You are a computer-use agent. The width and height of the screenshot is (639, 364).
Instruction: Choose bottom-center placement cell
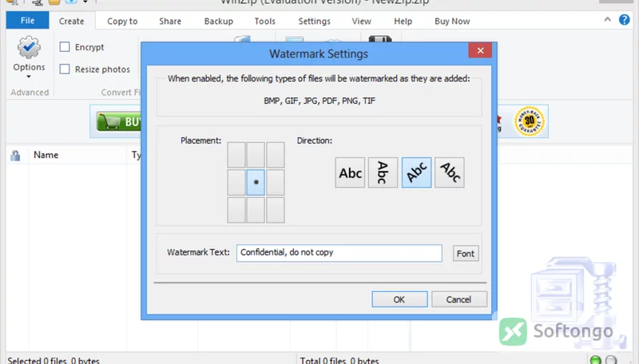tap(256, 210)
